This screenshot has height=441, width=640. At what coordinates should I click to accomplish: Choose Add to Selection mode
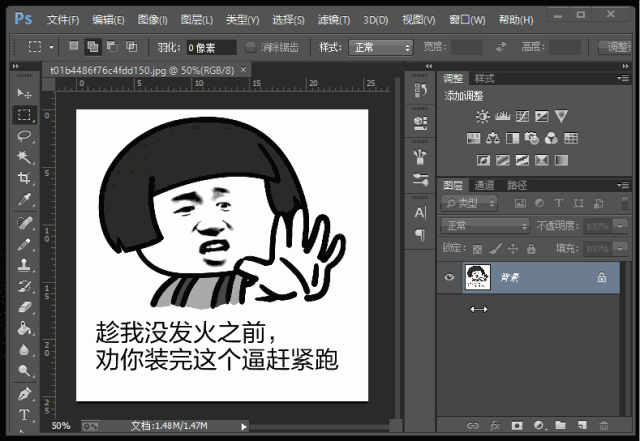(x=93, y=47)
